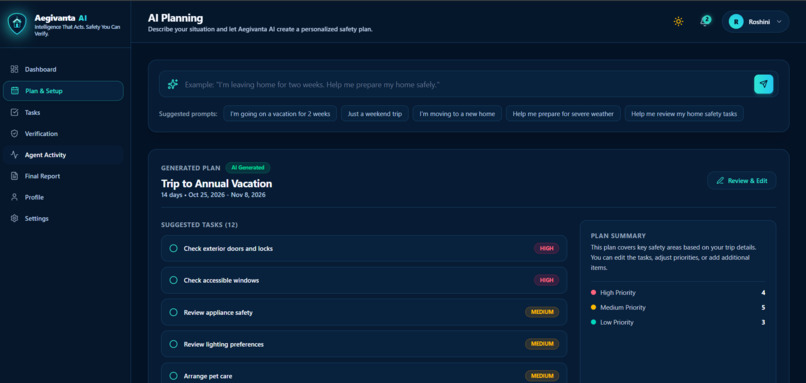Click the 'AI Planning' page title
Viewport: 806px width, 383px height.
pos(175,19)
